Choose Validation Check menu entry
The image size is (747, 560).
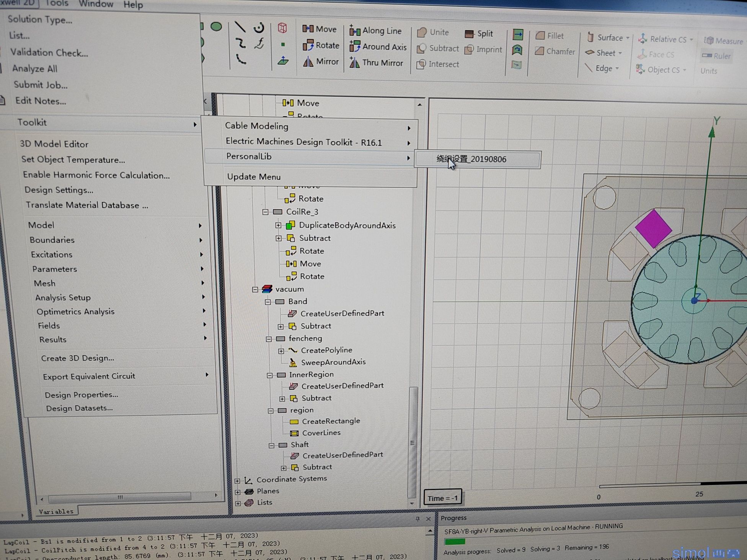49,52
